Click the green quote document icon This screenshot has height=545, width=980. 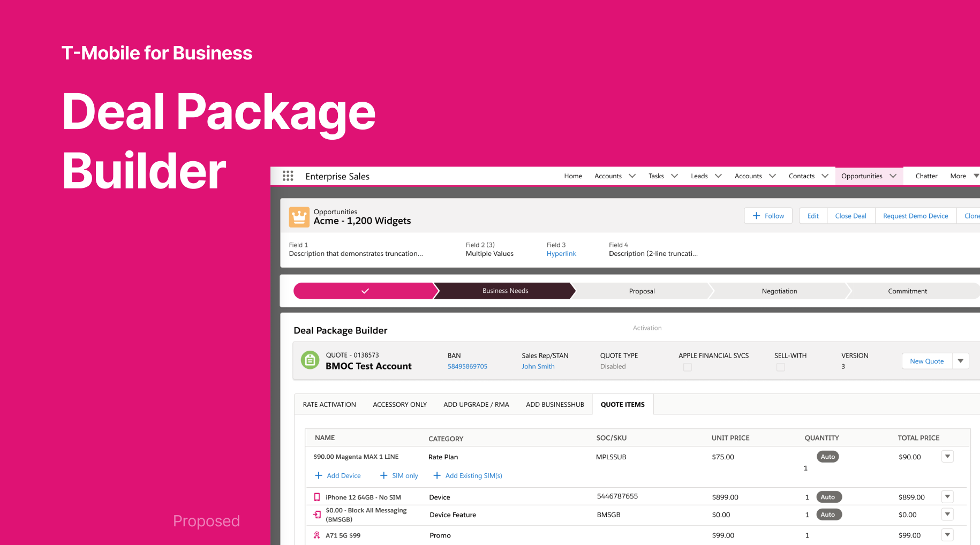point(310,360)
